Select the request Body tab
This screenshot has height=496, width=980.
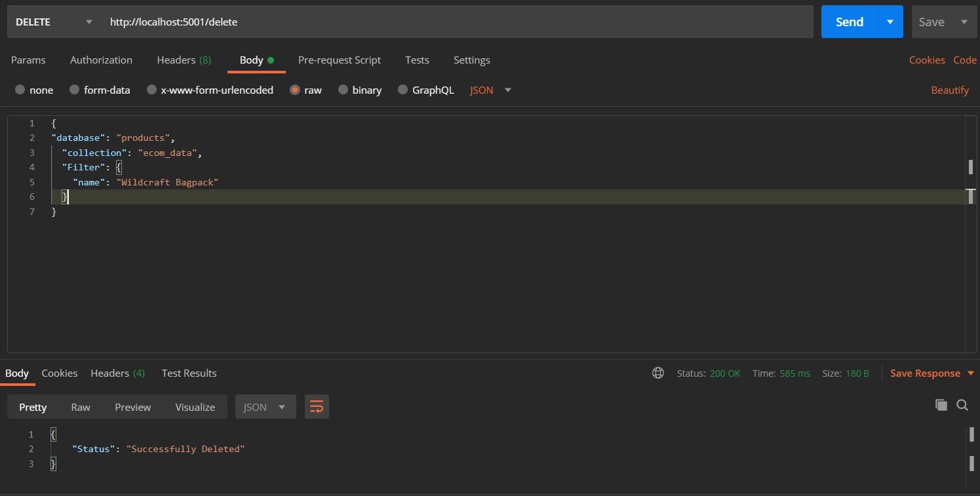point(256,60)
